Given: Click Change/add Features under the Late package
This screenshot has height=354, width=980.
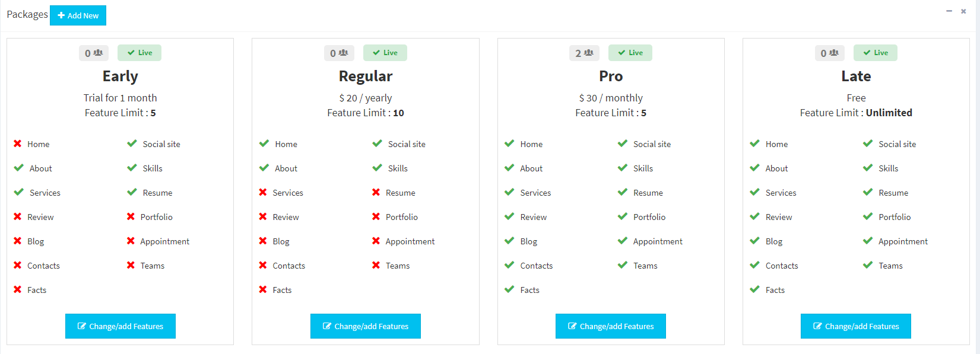Looking at the screenshot, I should click(856, 326).
